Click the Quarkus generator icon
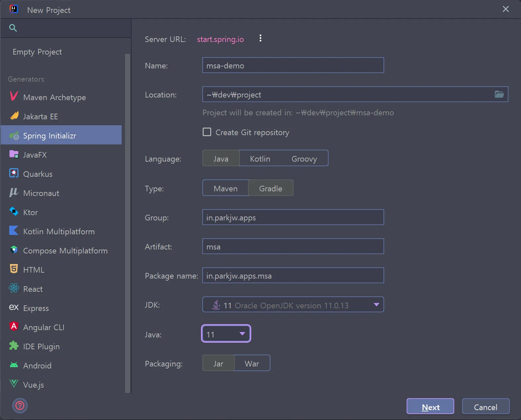This screenshot has height=420, width=521. tap(14, 173)
